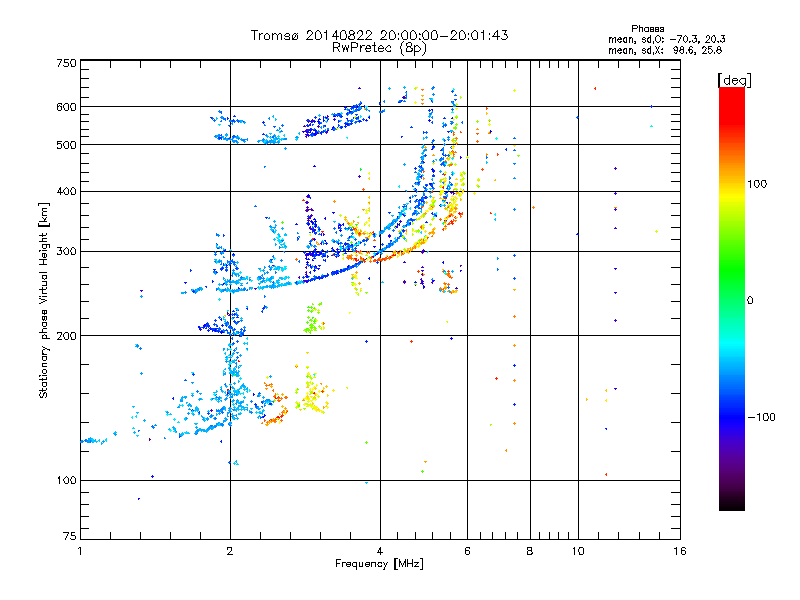Viewport: 800px width, 600px height.
Task: Click y-axis tick label '300'
Action: [66, 251]
